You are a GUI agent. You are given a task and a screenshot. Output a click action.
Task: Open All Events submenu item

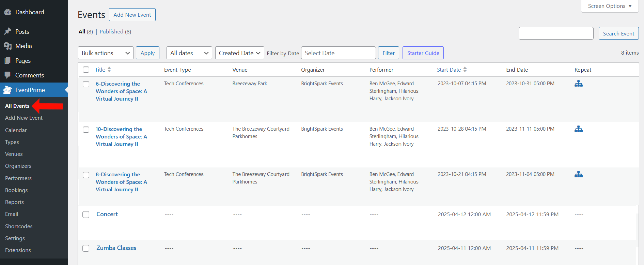point(17,106)
